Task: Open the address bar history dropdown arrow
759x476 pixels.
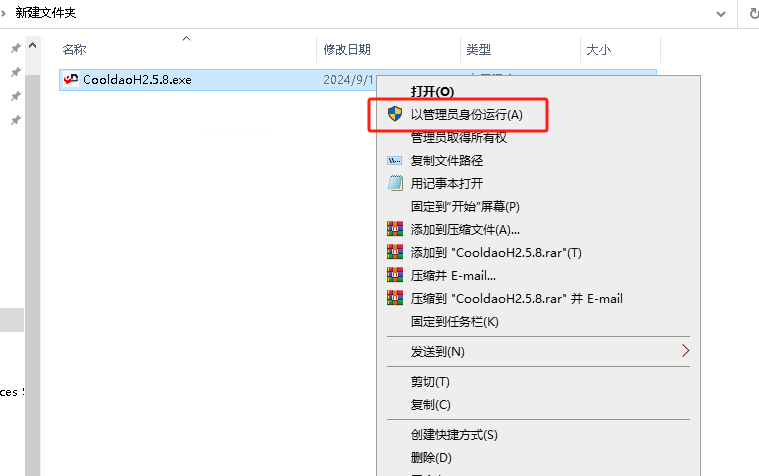Action: [x=720, y=13]
